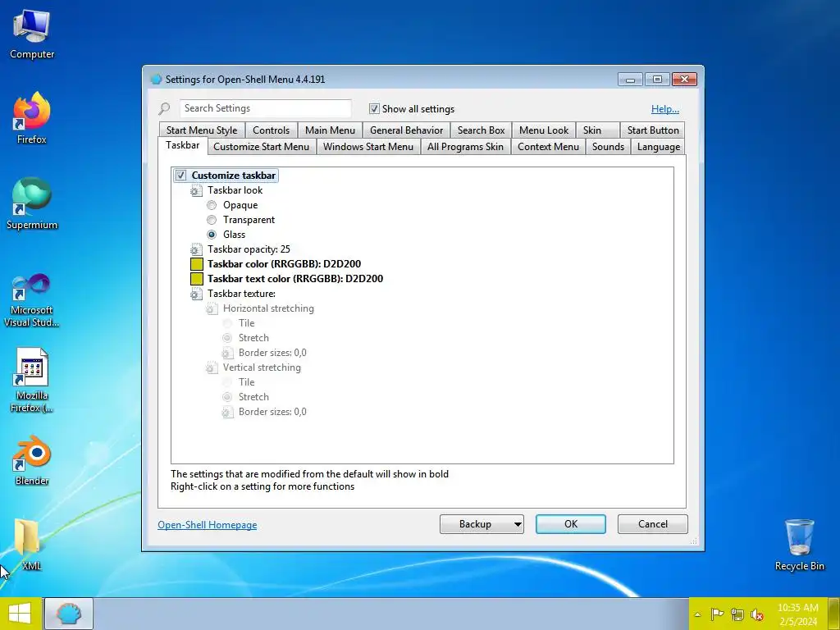The height and width of the screenshot is (630, 840).
Task: Click gear icon beside Vertical stretching
Action: pos(212,367)
